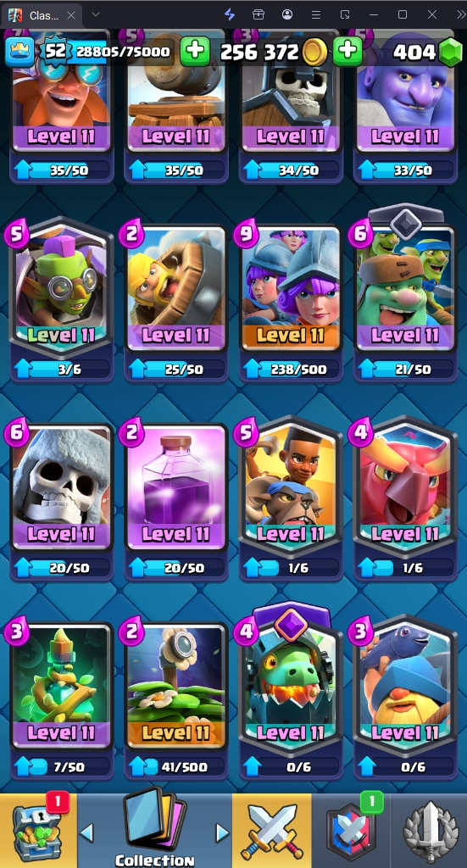
Task: Tap the 41/500 upgrade progress bar
Action: (x=176, y=766)
